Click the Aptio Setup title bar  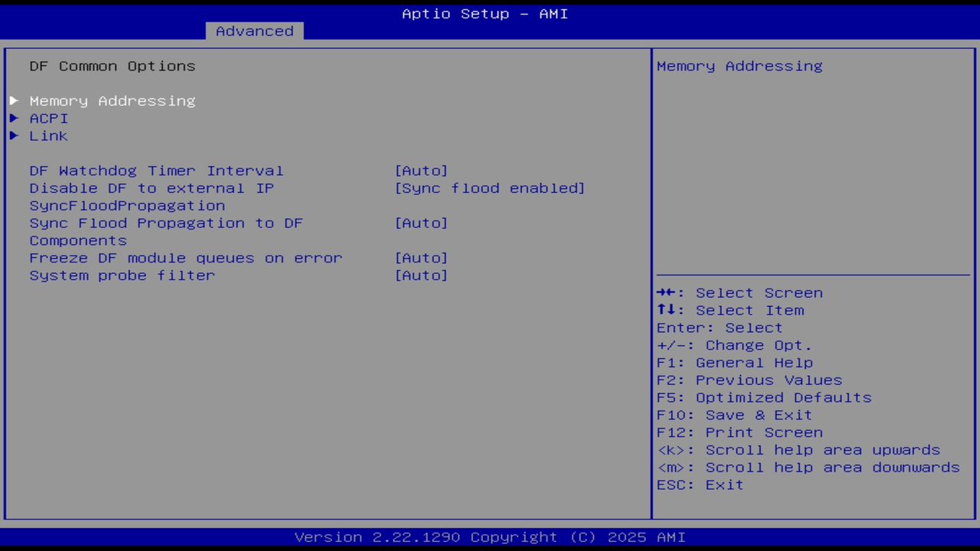coord(485,13)
